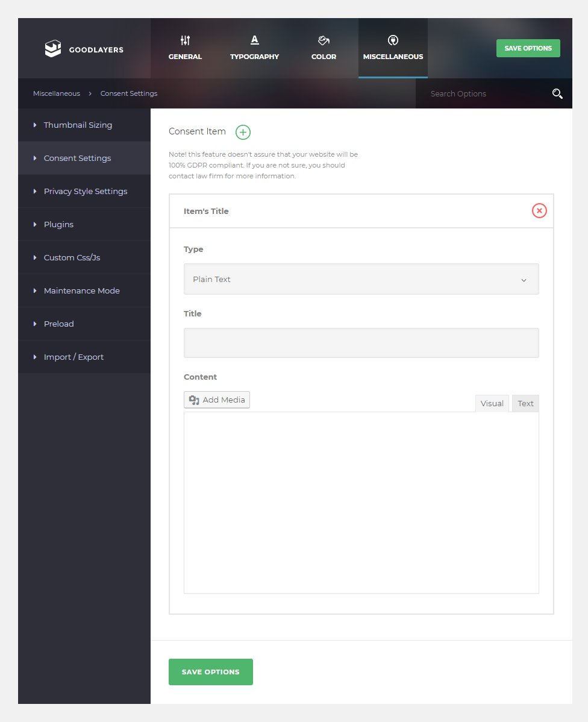Viewport: 588px width, 722px height.
Task: Open Thumbnail Sizing section
Action: (84, 125)
